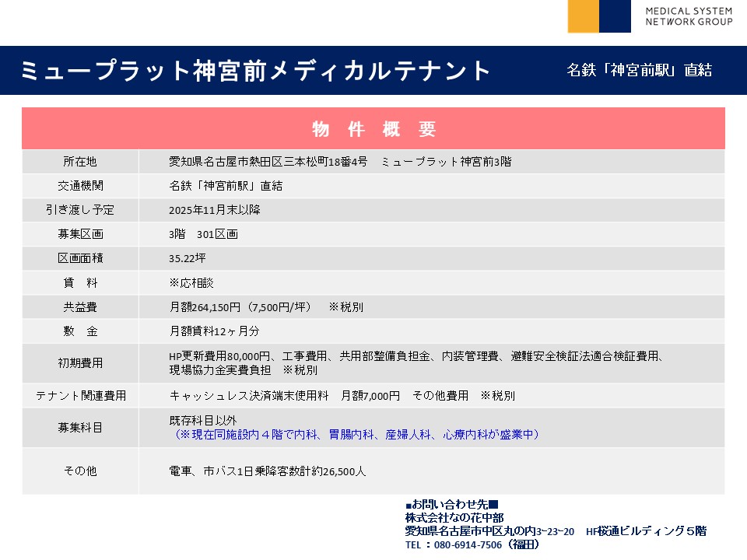Click the contact address 愛知県名古屋市中区丸の内3-23-20
Viewport: 747px width, 560px height.
pyautogui.click(x=489, y=531)
